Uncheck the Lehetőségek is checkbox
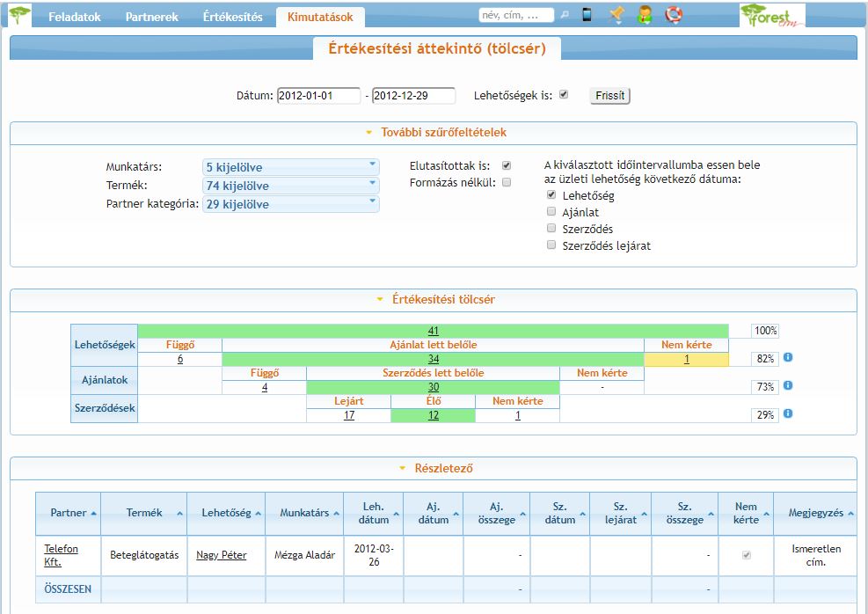Image resolution: width=868 pixels, height=614 pixels. click(x=564, y=95)
